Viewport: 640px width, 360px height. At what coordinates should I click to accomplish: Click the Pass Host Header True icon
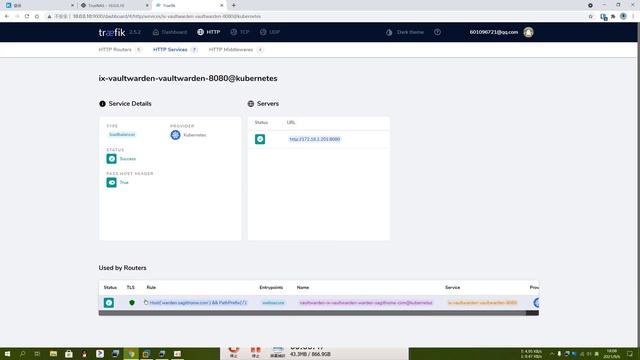[x=111, y=182]
